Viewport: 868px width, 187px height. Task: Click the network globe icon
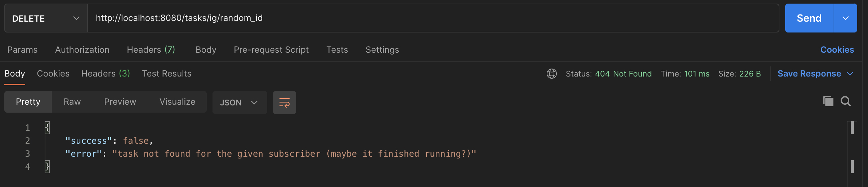(x=551, y=74)
